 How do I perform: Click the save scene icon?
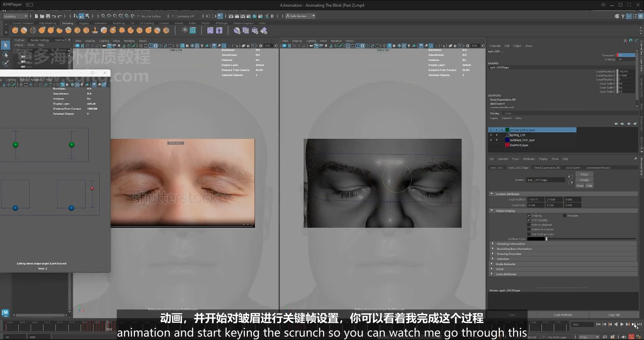tap(48, 16)
